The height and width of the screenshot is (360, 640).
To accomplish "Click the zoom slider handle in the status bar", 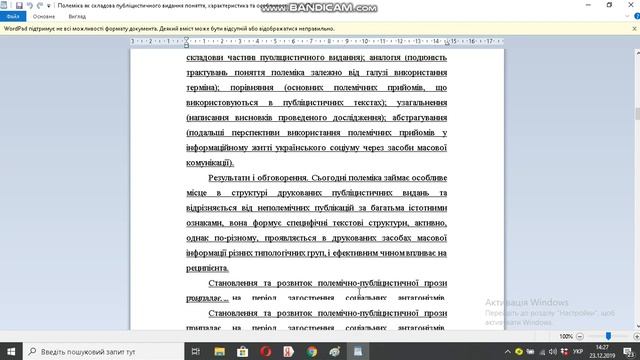I will pyautogui.click(x=608, y=336).
